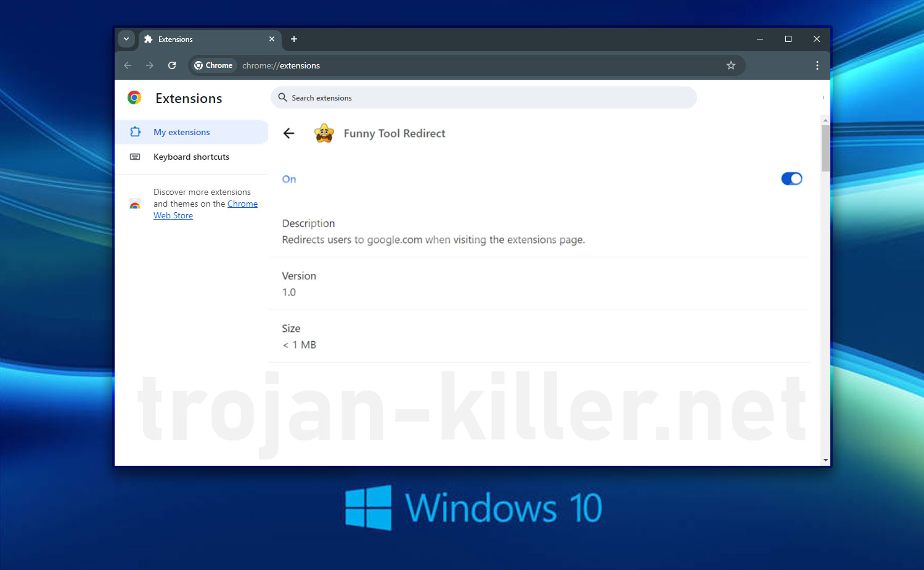Click the vertical scrollbar thumb

825,148
